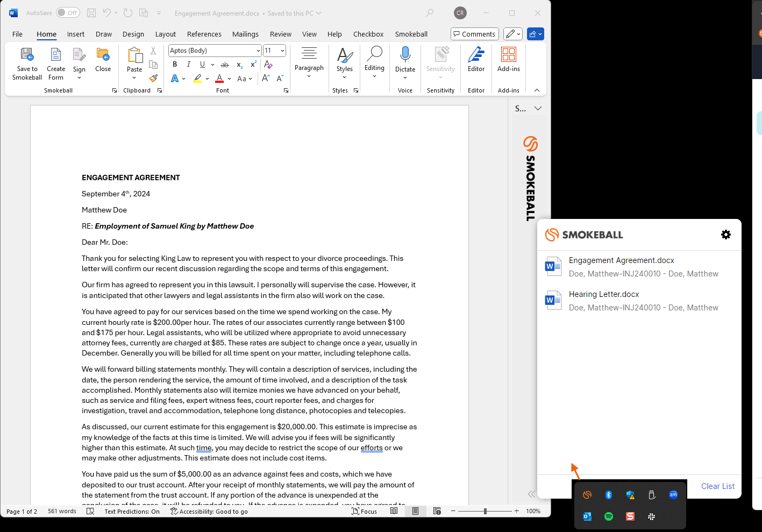Open highlight color dropdown arrow
762x532 pixels.
point(207,79)
